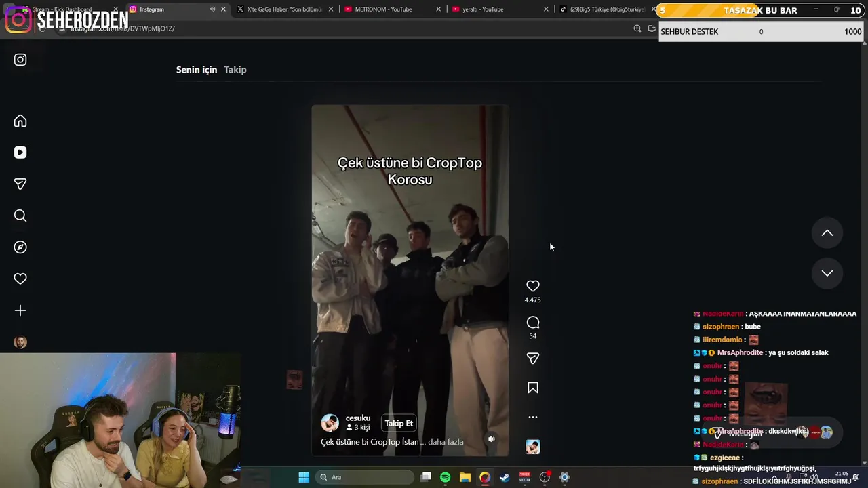This screenshot has width=868, height=488.
Task: Mute the reel sound
Action: point(492,439)
